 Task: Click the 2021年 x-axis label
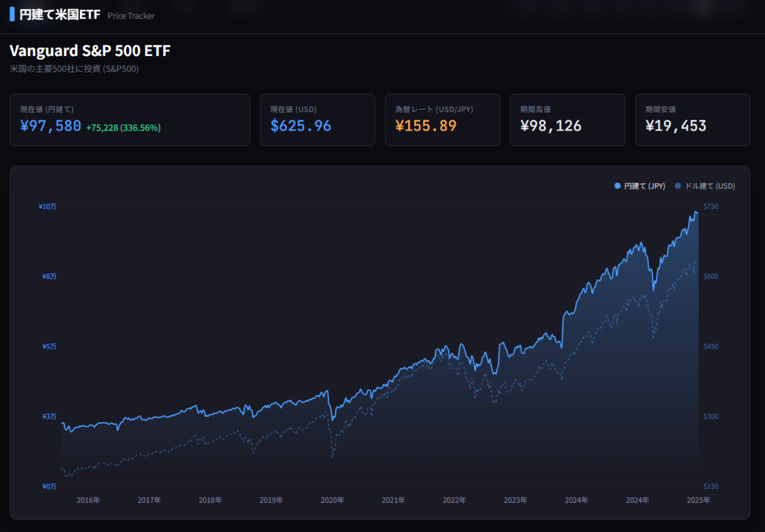pos(393,500)
